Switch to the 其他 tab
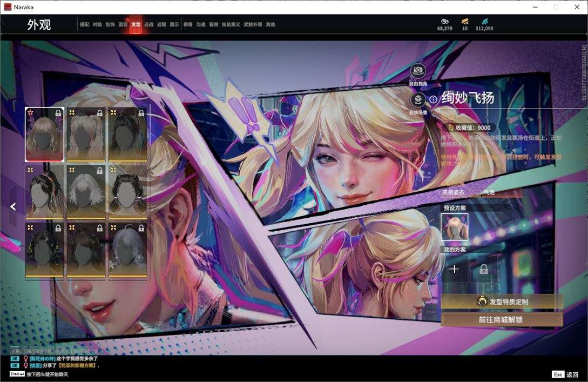This screenshot has height=382, width=588. [x=271, y=24]
